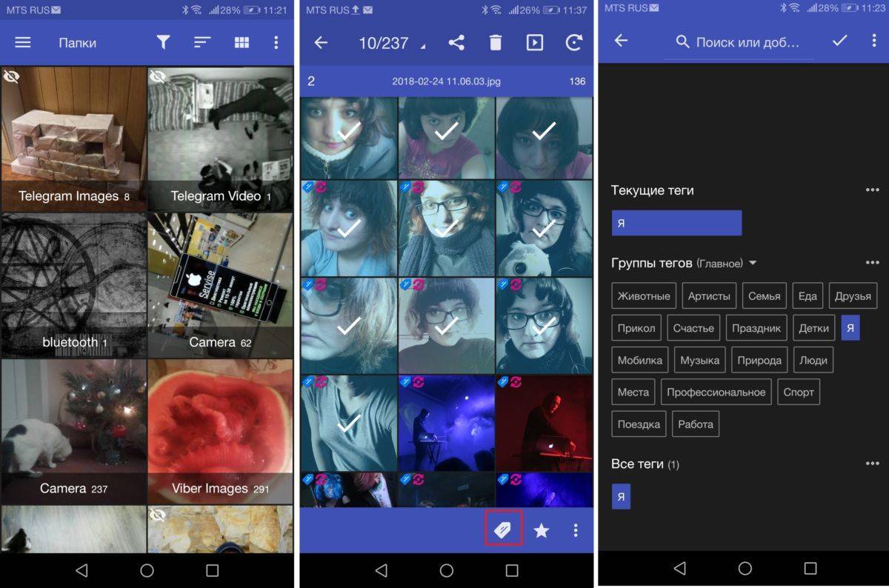Image resolution: width=889 pixels, height=588 pixels.
Task: Switch the grid view layout icon
Action: coord(242,43)
